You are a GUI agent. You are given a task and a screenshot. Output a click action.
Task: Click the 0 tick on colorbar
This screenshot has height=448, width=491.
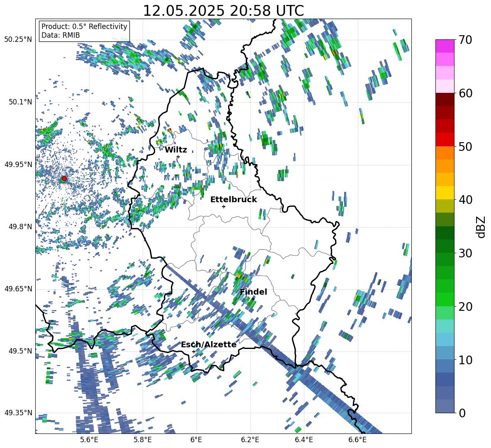[x=462, y=413]
